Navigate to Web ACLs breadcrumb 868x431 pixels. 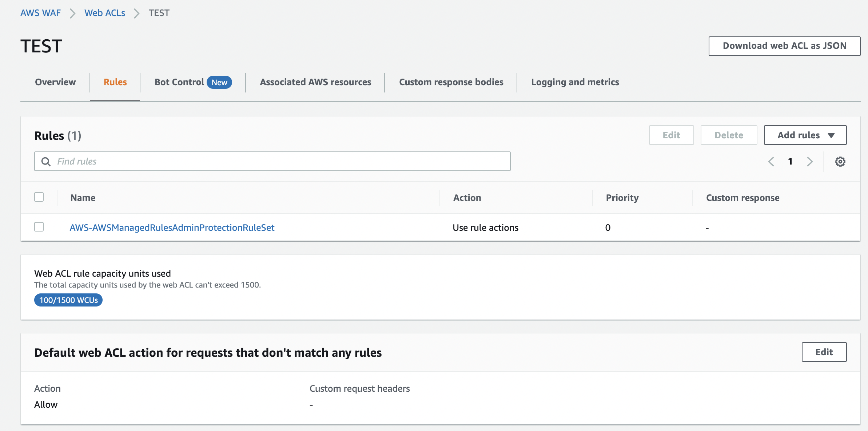coord(105,13)
